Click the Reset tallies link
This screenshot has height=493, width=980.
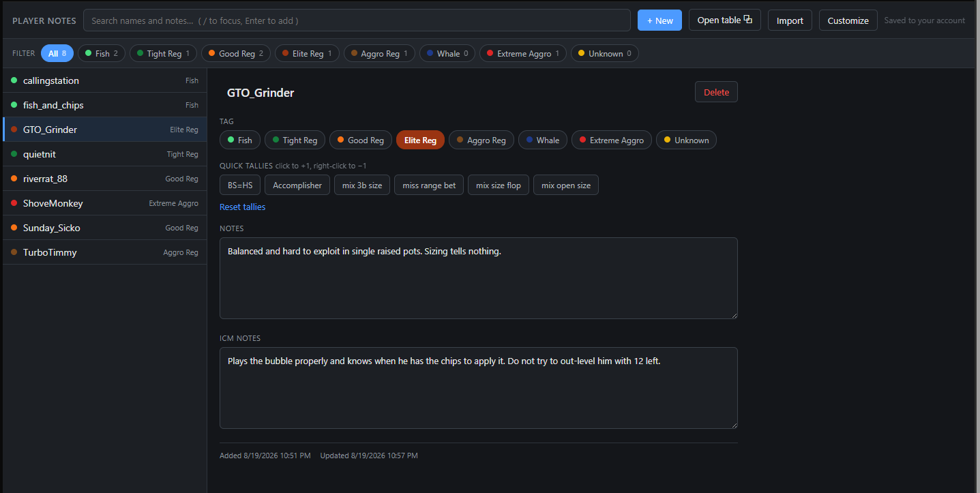coord(242,207)
